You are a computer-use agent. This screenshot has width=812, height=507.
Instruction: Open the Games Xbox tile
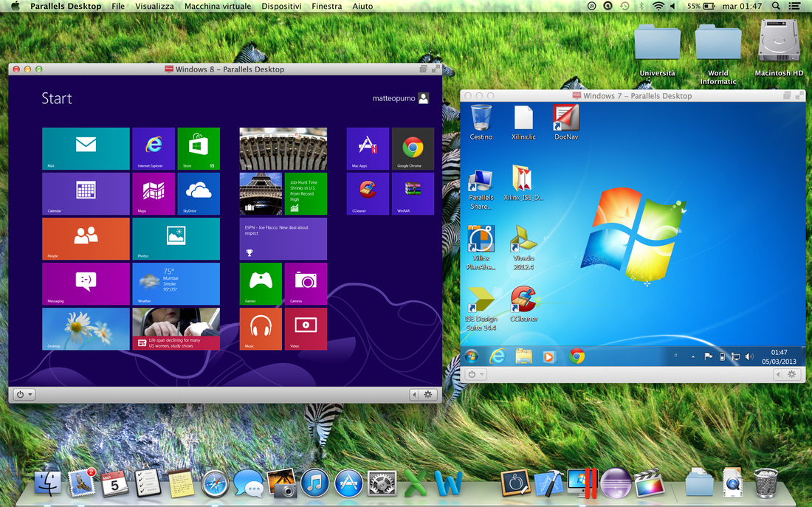pos(261,284)
